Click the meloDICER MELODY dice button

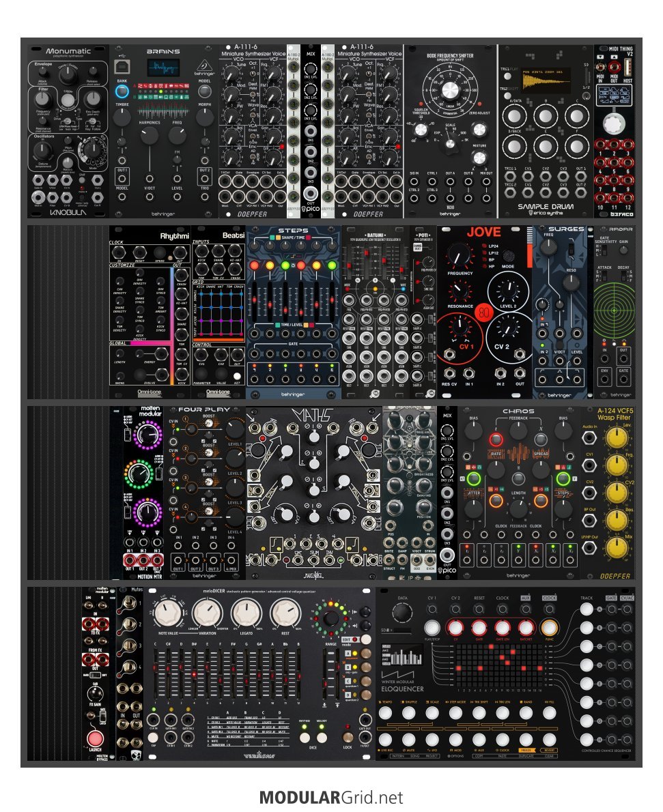point(321,737)
